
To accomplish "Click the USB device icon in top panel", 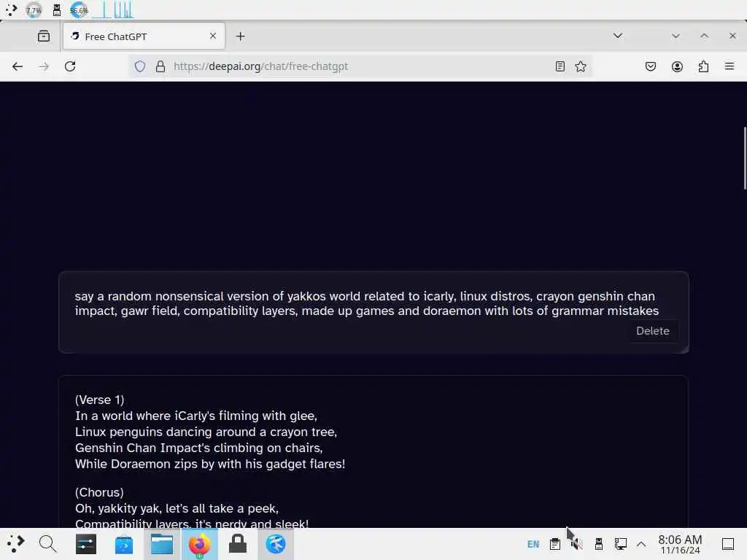I will [57, 10].
